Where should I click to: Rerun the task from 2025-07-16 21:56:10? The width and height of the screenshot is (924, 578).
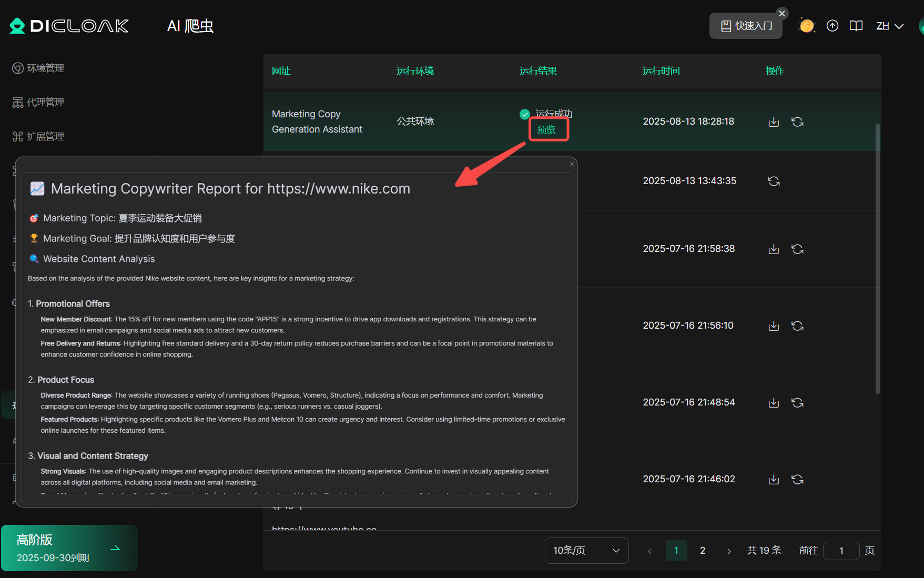coord(797,326)
